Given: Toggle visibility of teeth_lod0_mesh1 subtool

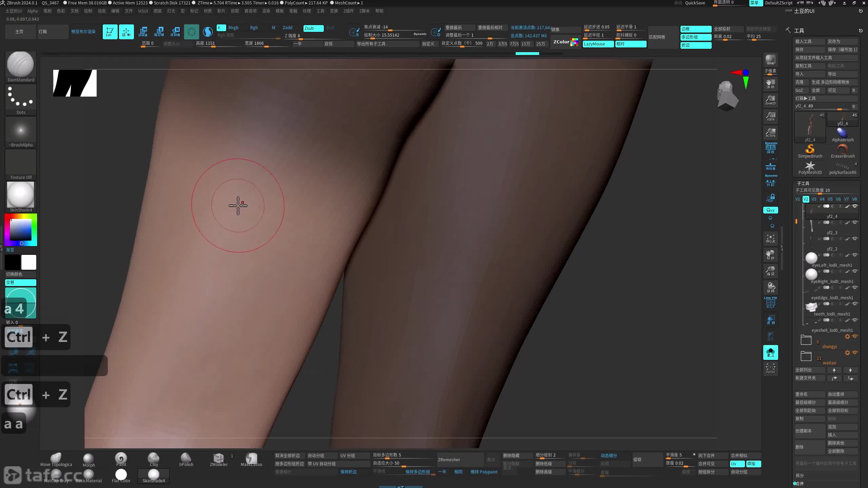Looking at the screenshot, I should (x=855, y=304).
